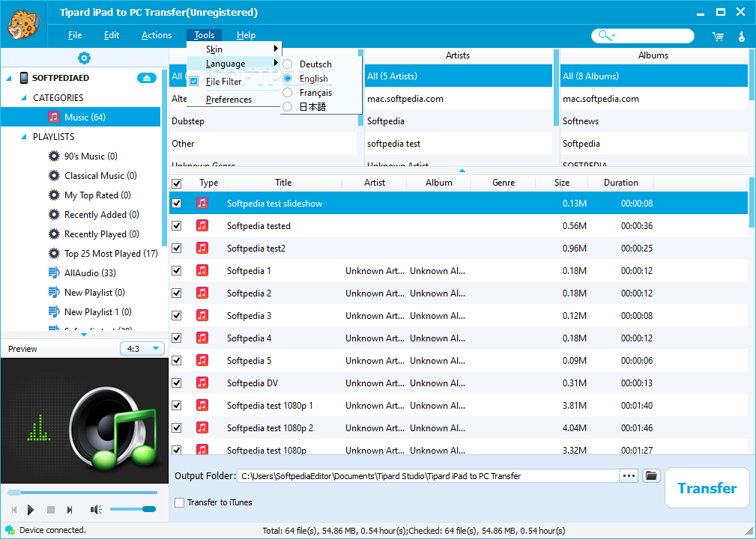The height and width of the screenshot is (539, 756).
Task: Adjust the preview volume slider
Action: point(133,509)
